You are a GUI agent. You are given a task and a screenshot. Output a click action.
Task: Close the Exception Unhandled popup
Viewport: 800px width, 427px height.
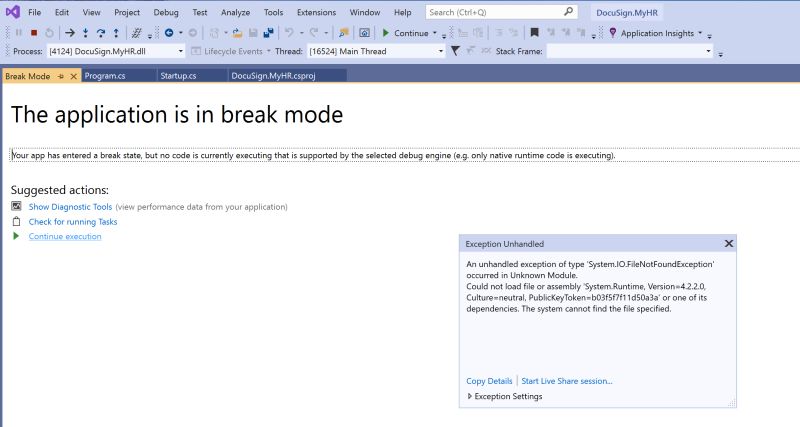click(x=729, y=244)
